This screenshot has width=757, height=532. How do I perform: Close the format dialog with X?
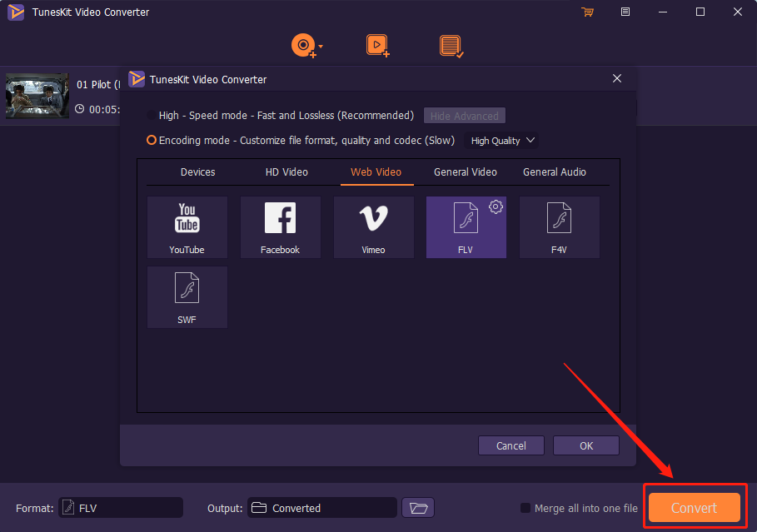pos(617,78)
